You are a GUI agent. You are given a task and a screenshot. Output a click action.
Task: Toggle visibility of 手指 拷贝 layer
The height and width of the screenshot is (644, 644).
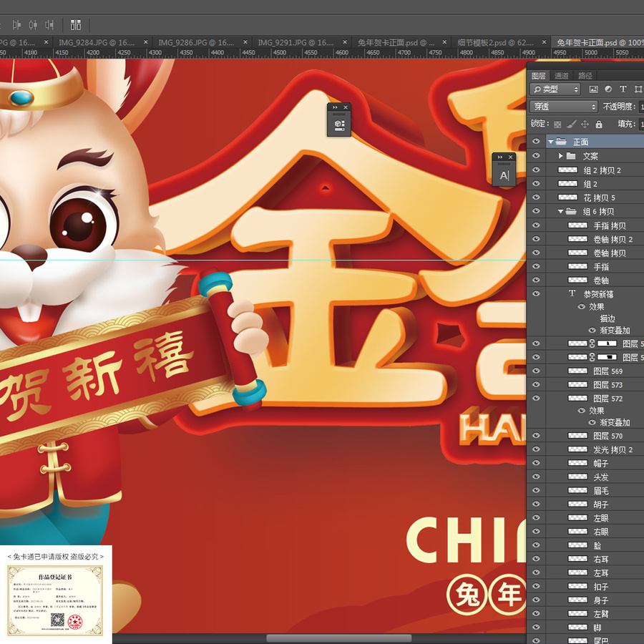point(536,225)
